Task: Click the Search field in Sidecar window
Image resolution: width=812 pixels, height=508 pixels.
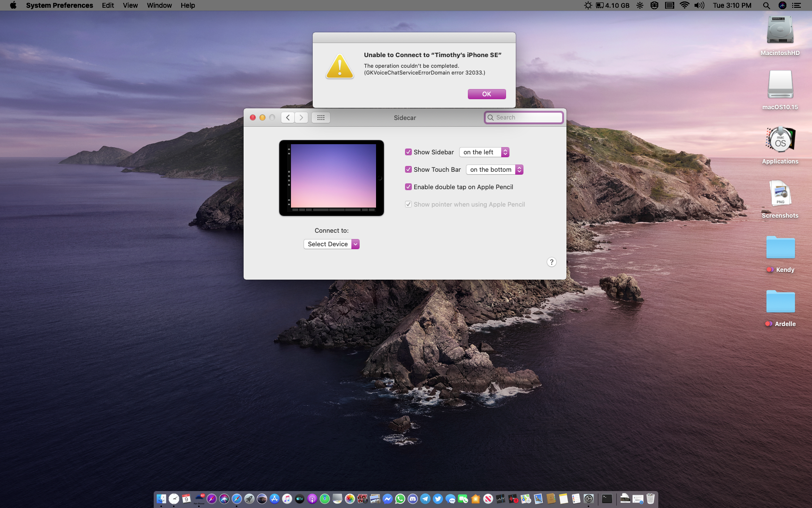Action: [x=524, y=118]
